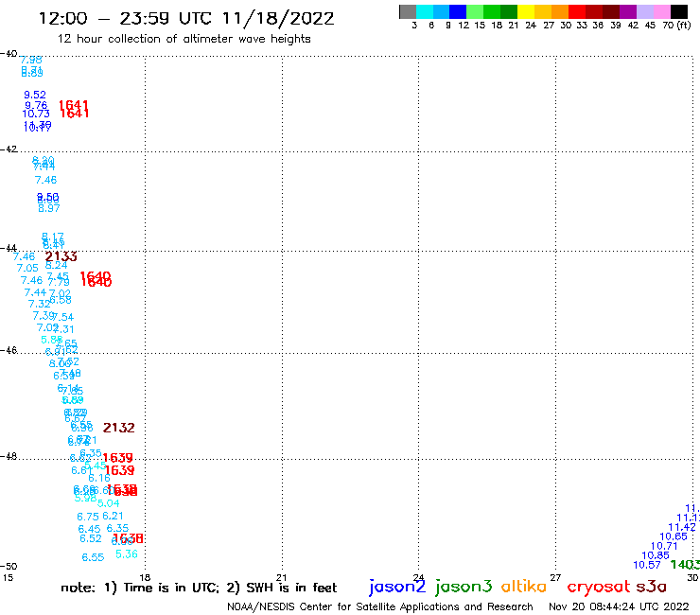Screen dimensions: 700x615
Task: Click the NOAA/NESDIS Center footer text
Action: pos(380,606)
